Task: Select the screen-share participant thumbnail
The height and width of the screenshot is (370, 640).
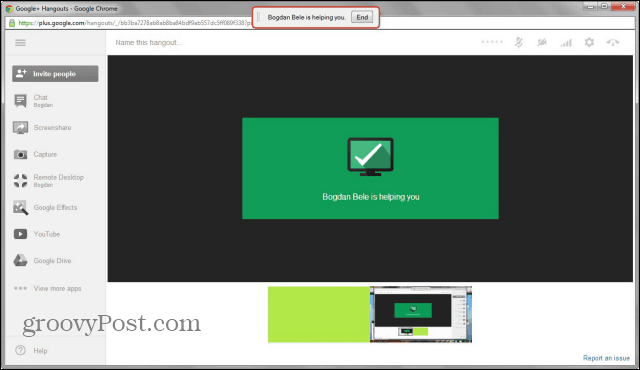Action: 421,315
